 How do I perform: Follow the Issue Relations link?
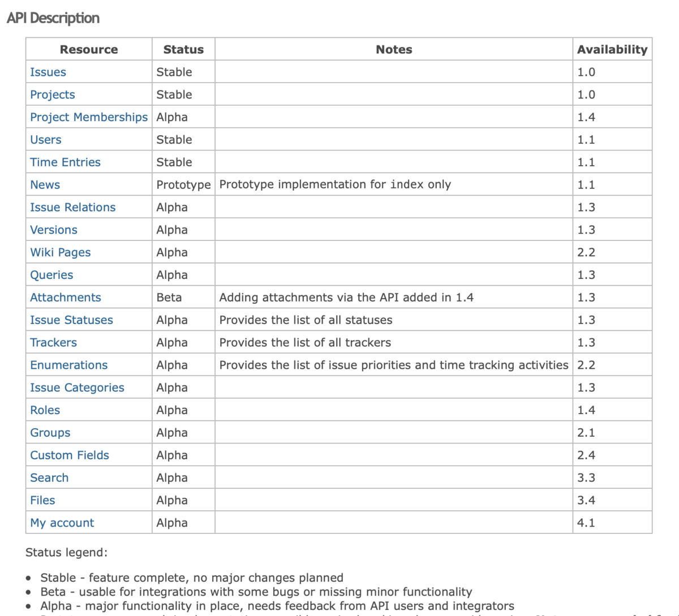72,207
